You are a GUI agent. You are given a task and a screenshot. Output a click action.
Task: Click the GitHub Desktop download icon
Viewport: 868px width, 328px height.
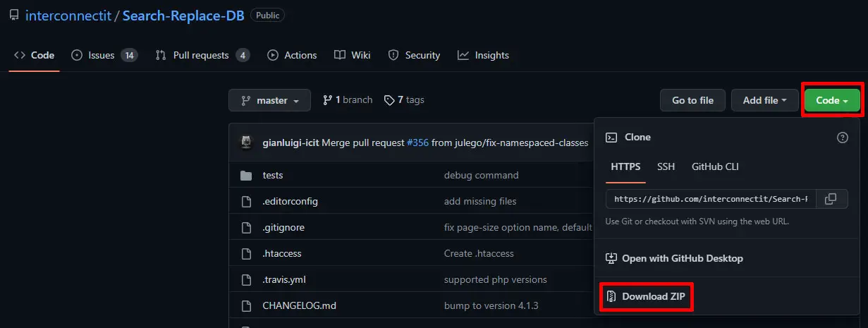[x=611, y=258]
